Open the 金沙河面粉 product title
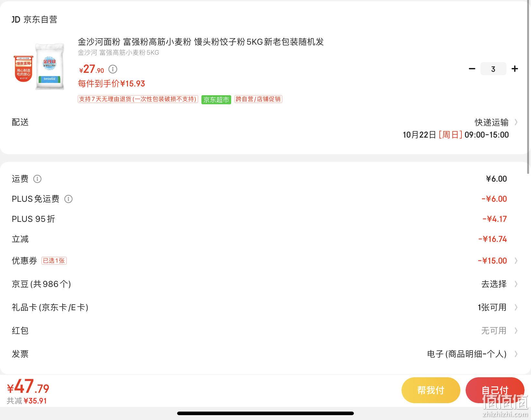The width and height of the screenshot is (531, 420). click(x=201, y=42)
